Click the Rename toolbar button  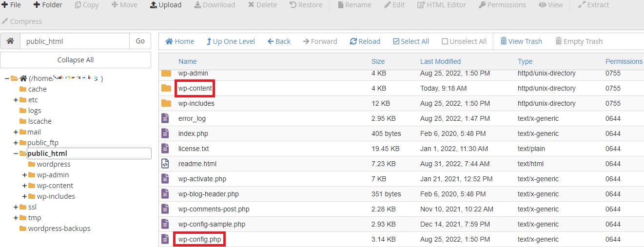354,5
